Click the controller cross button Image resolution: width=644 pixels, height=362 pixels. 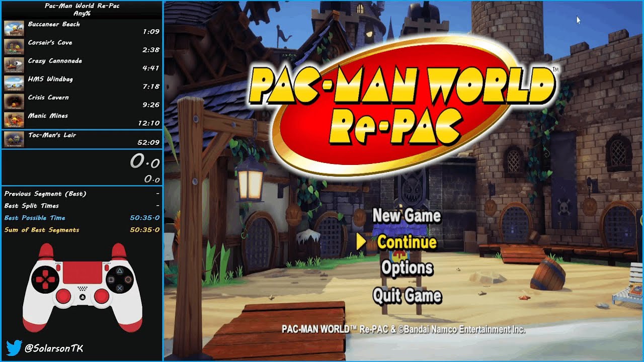pyautogui.click(x=119, y=288)
